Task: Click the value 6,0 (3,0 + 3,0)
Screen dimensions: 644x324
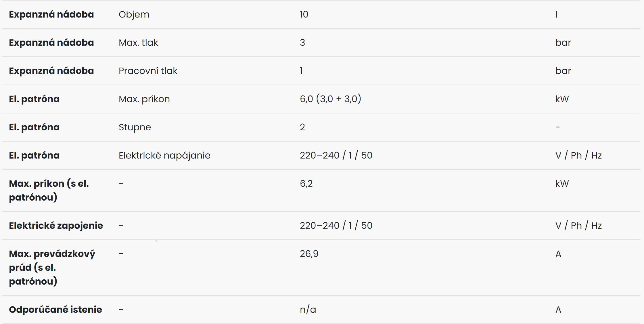Action: (330, 99)
